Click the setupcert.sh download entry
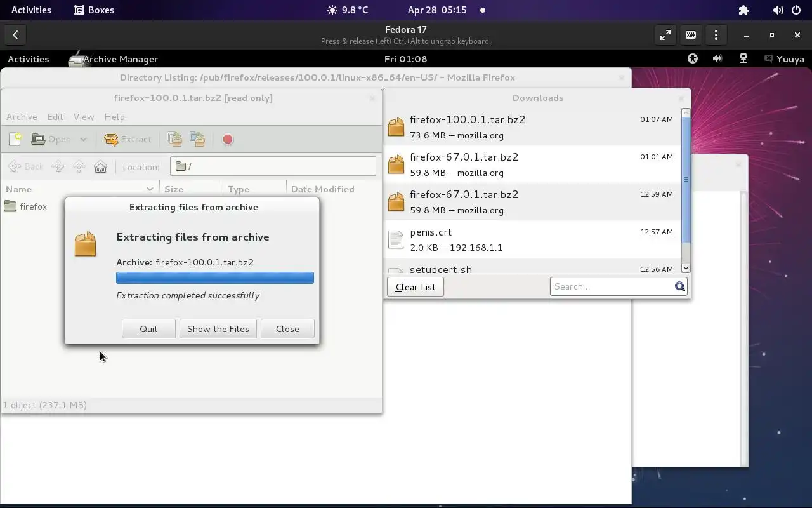This screenshot has width=812, height=508. point(533,267)
